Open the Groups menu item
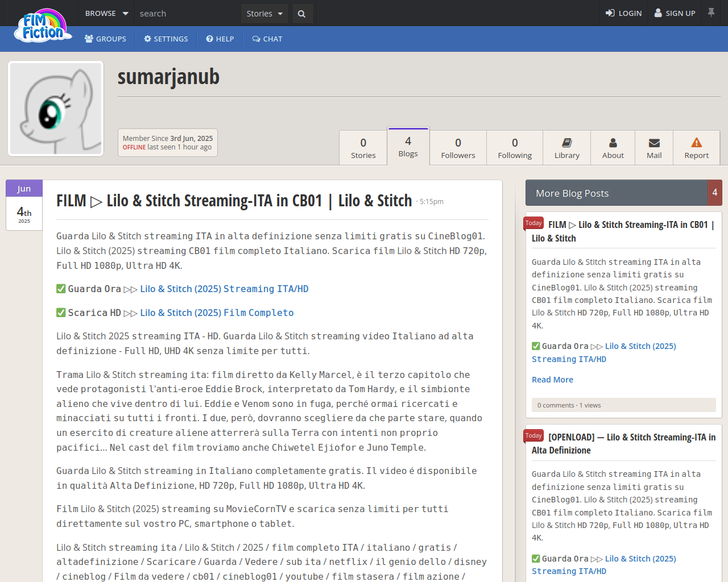 105,39
